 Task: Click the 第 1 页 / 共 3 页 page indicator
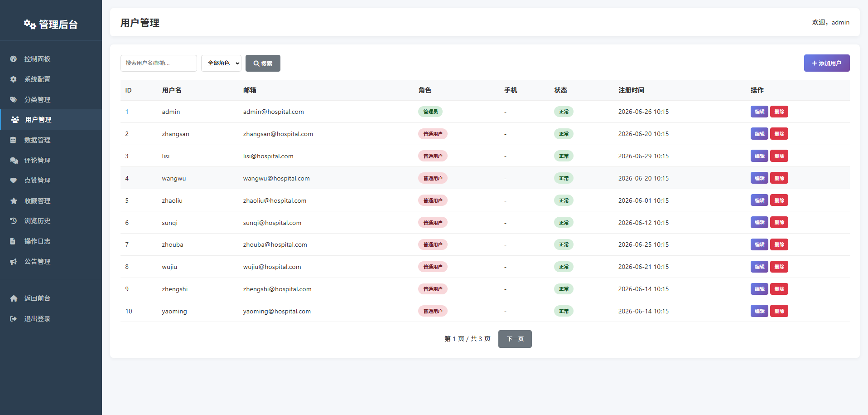(x=467, y=339)
